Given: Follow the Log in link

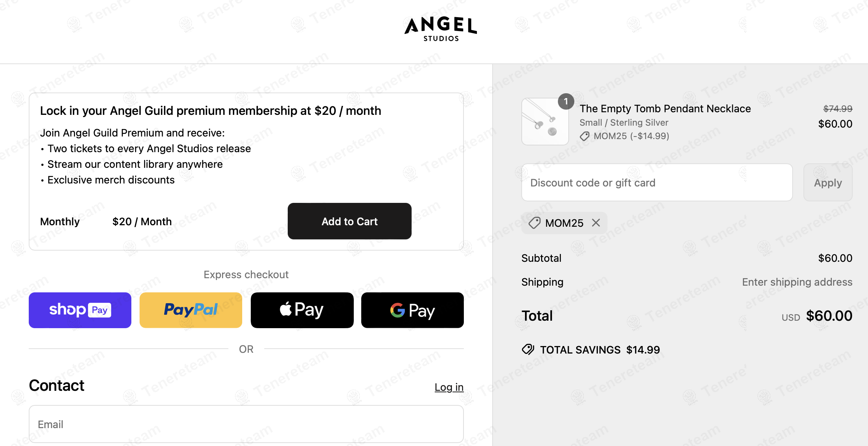Looking at the screenshot, I should point(449,387).
